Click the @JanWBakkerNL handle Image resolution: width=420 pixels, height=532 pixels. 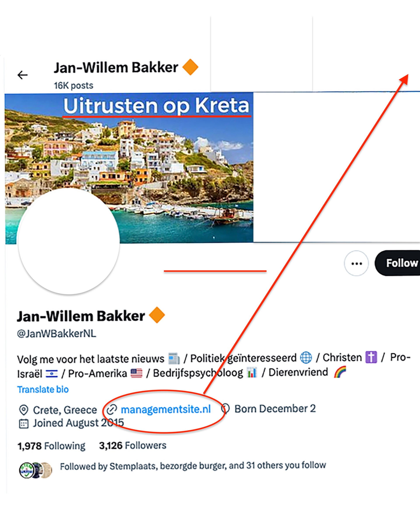pos(56,334)
